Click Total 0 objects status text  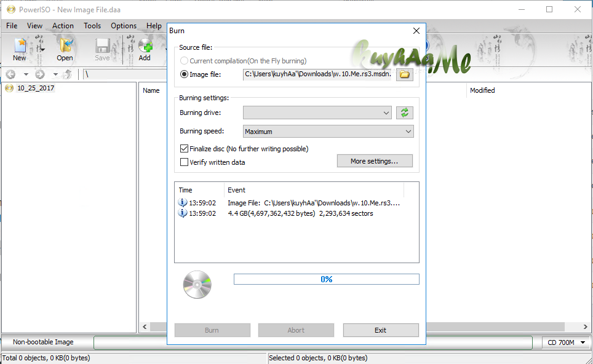[x=46, y=358]
